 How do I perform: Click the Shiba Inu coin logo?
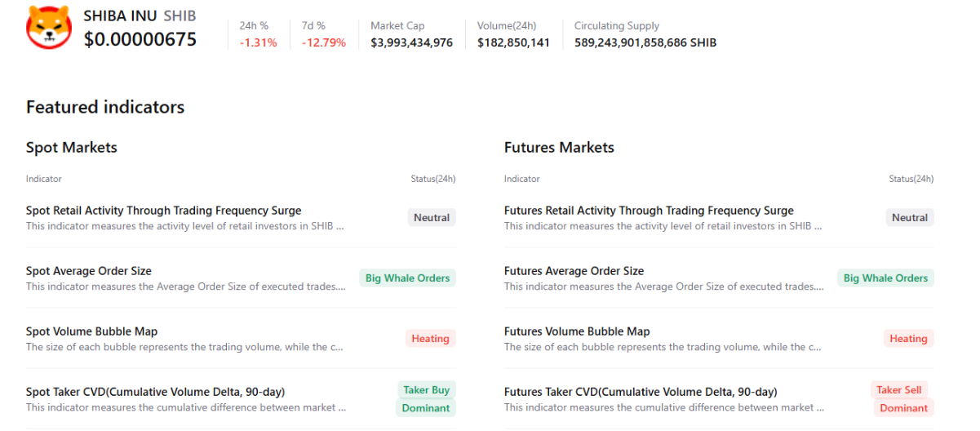[x=49, y=27]
